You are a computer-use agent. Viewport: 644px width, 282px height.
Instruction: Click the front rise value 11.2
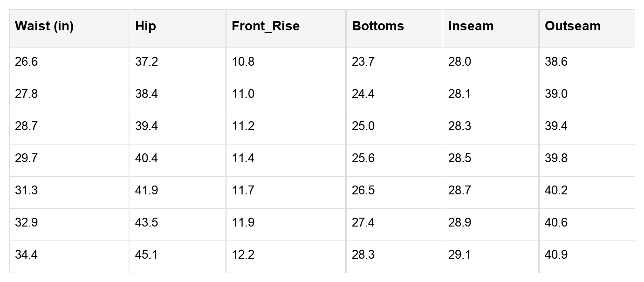point(243,126)
